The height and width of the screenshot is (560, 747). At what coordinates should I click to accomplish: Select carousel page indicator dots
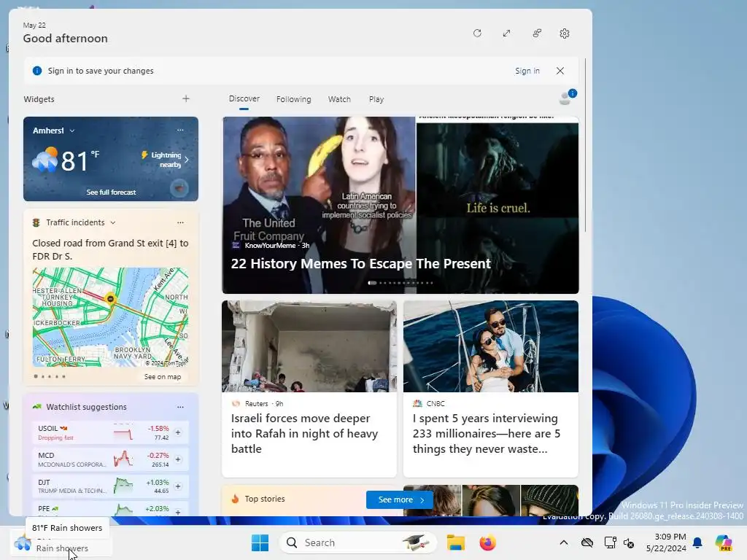click(x=400, y=283)
